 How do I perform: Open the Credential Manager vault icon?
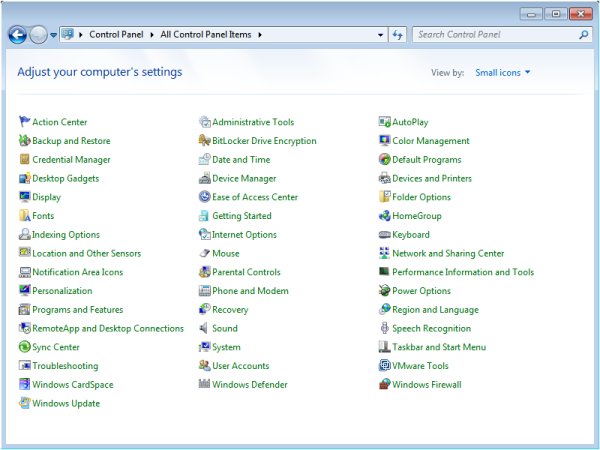pos(24,159)
